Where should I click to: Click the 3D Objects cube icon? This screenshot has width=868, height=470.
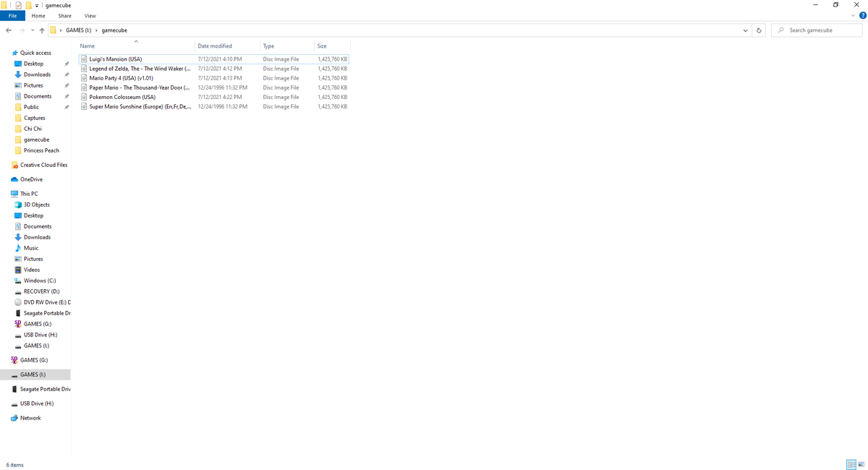(x=18, y=205)
